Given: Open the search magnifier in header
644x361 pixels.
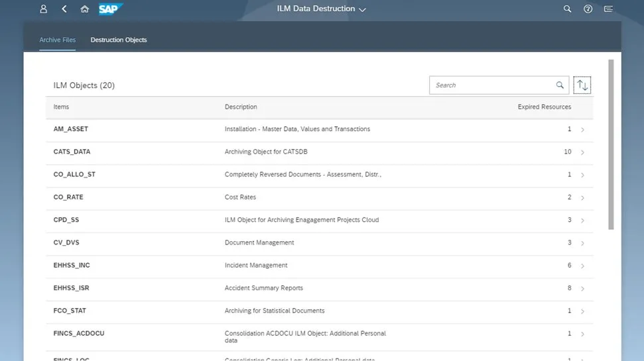Looking at the screenshot, I should click(567, 9).
